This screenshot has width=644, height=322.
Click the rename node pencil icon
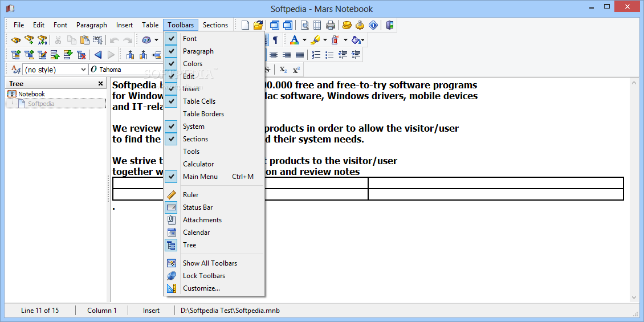[42, 55]
